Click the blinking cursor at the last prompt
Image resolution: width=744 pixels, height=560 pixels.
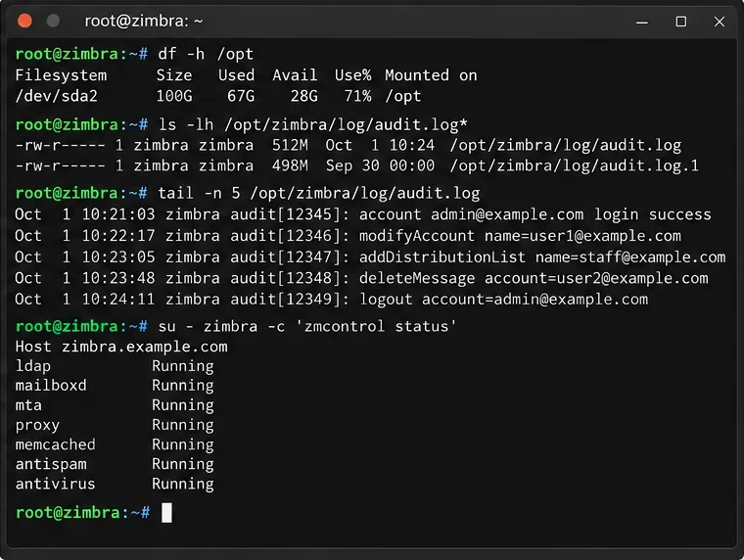[x=166, y=513]
